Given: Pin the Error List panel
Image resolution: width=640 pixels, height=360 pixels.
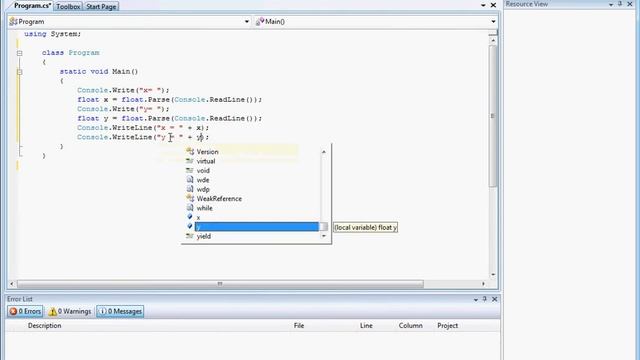Looking at the screenshot, I should pyautogui.click(x=485, y=299).
